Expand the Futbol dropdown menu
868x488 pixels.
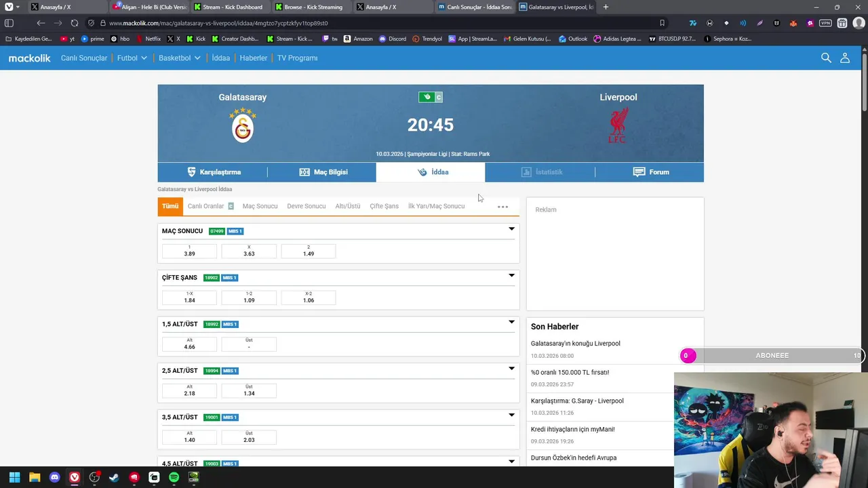pyautogui.click(x=132, y=58)
